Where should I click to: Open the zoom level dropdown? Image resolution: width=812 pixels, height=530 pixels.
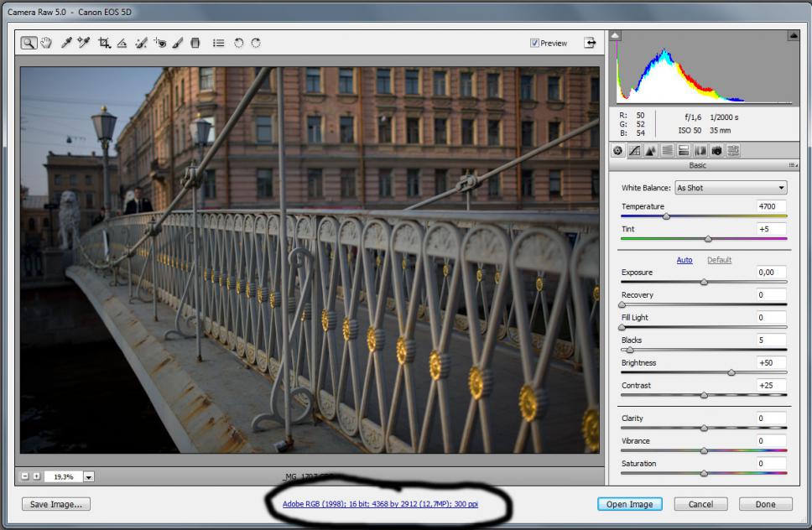click(89, 476)
